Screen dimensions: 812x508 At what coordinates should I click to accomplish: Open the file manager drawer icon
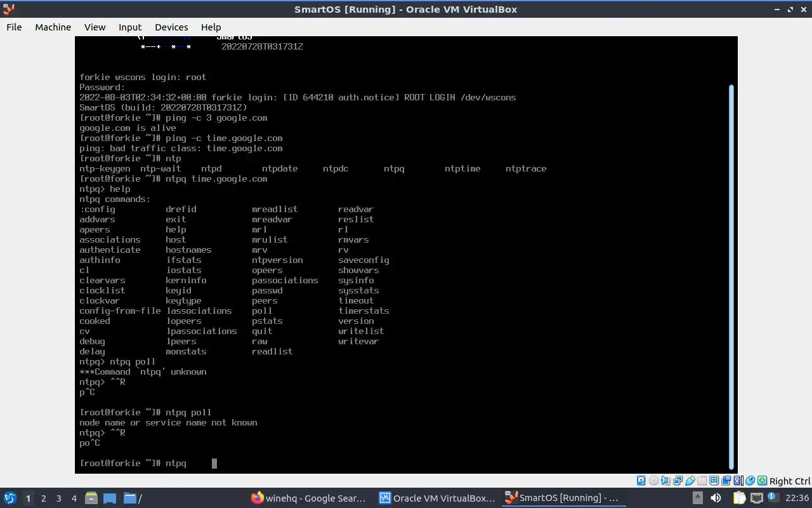click(x=91, y=498)
